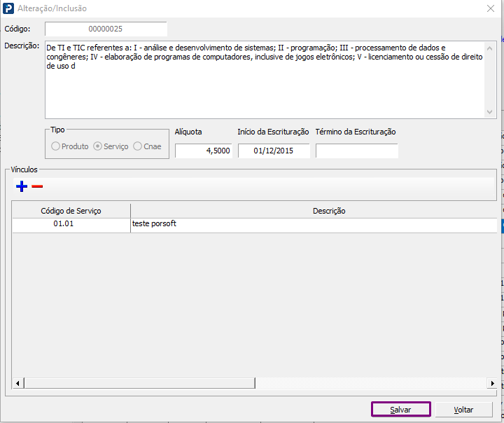Click the Código field showing 00000025

click(x=106, y=29)
